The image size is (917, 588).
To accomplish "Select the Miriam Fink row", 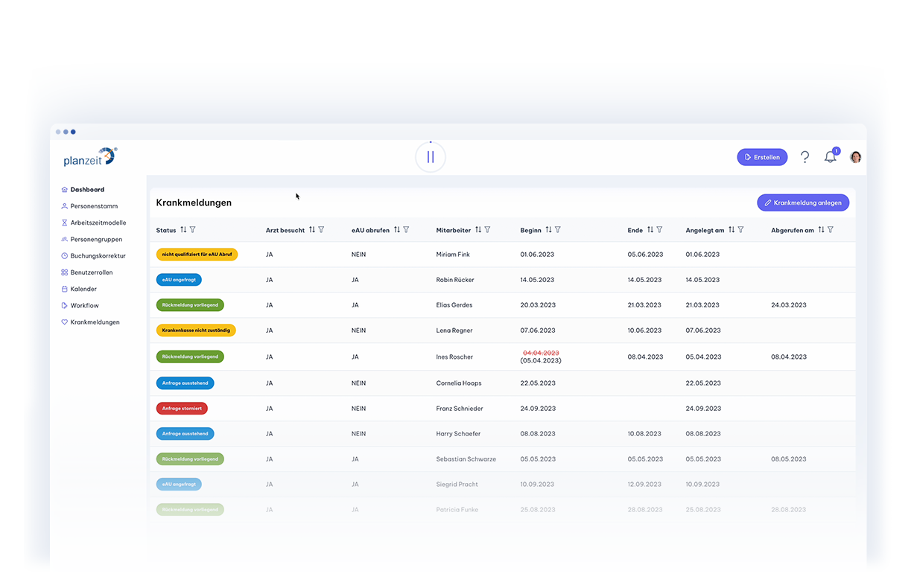I will [x=453, y=255].
